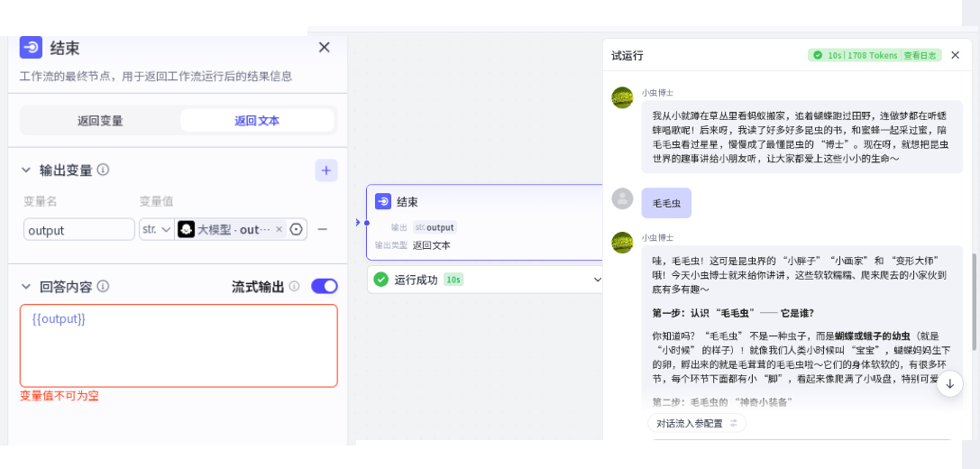Click info icon next to 输出变量

click(x=104, y=170)
